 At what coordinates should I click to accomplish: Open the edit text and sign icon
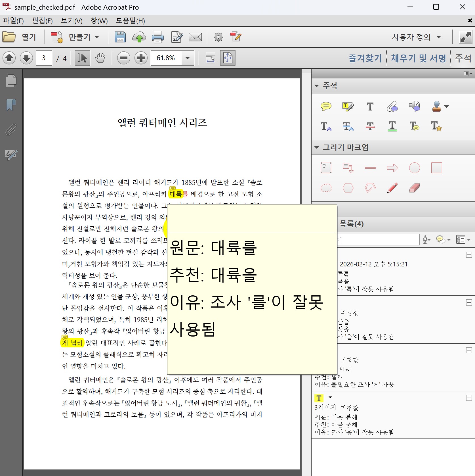[177, 37]
